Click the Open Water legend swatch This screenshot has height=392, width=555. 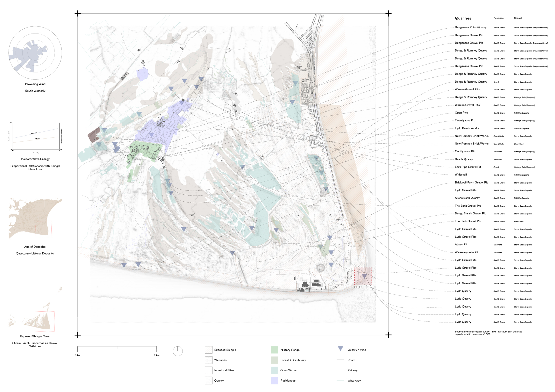click(x=274, y=370)
